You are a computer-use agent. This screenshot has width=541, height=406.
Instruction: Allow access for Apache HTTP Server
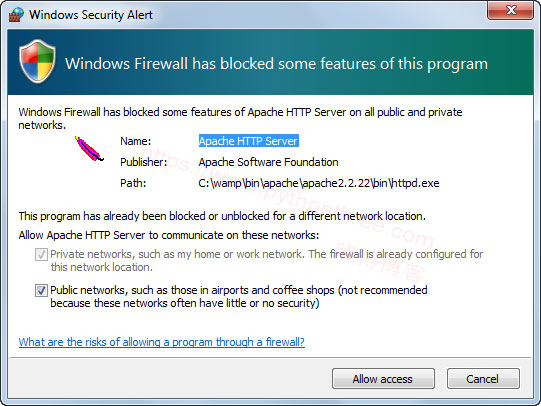[x=383, y=379]
